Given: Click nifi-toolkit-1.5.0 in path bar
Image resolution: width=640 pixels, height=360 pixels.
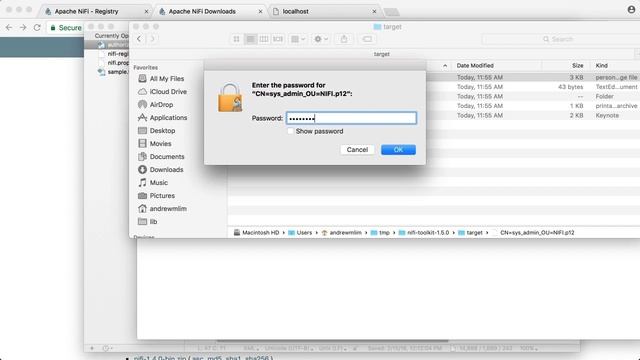Looking at the screenshot, I should pyautogui.click(x=424, y=233).
